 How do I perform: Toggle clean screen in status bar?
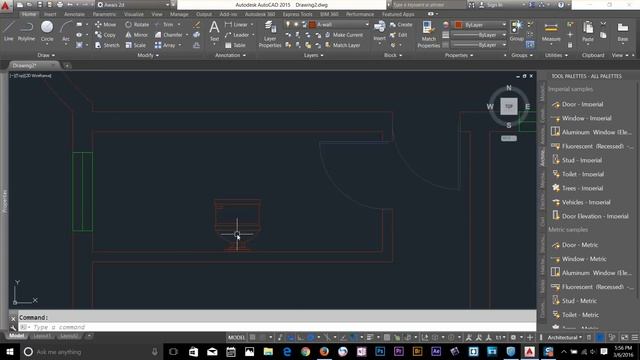(624, 338)
